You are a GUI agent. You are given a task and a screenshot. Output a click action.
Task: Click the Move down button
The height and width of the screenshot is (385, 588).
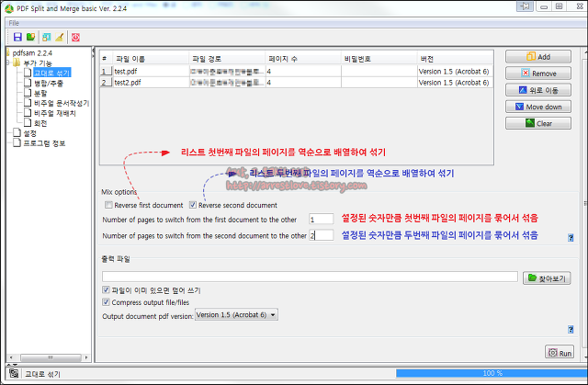tap(538, 107)
